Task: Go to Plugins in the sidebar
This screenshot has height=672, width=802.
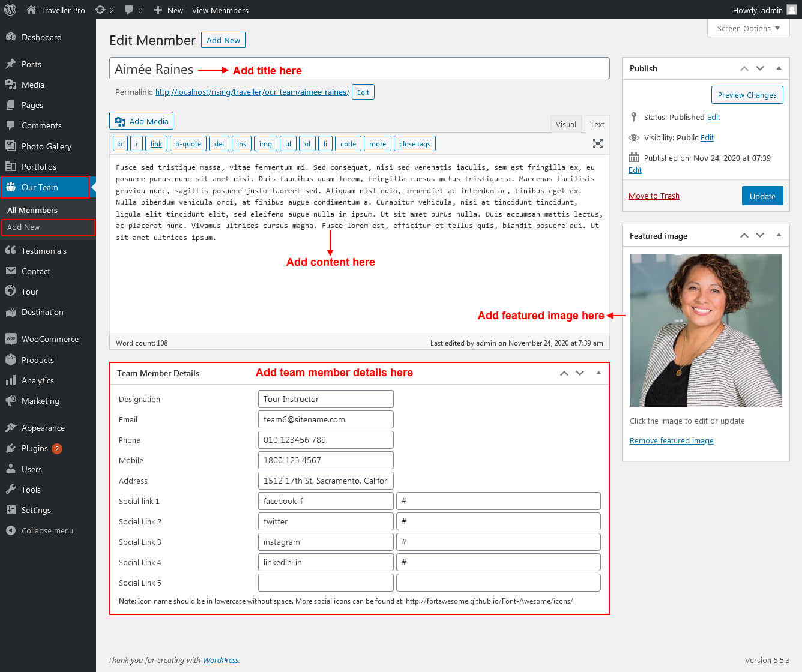Action: (35, 448)
